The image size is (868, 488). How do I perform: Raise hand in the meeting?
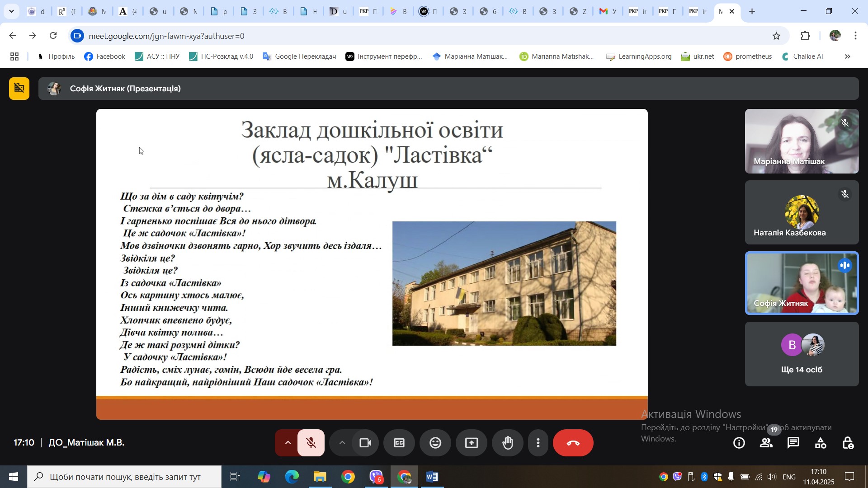click(508, 443)
